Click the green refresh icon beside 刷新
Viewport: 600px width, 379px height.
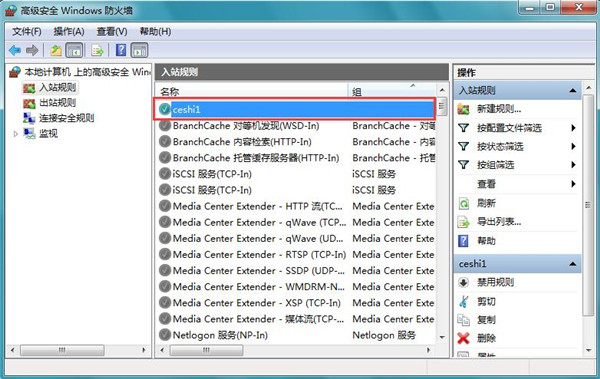point(463,203)
